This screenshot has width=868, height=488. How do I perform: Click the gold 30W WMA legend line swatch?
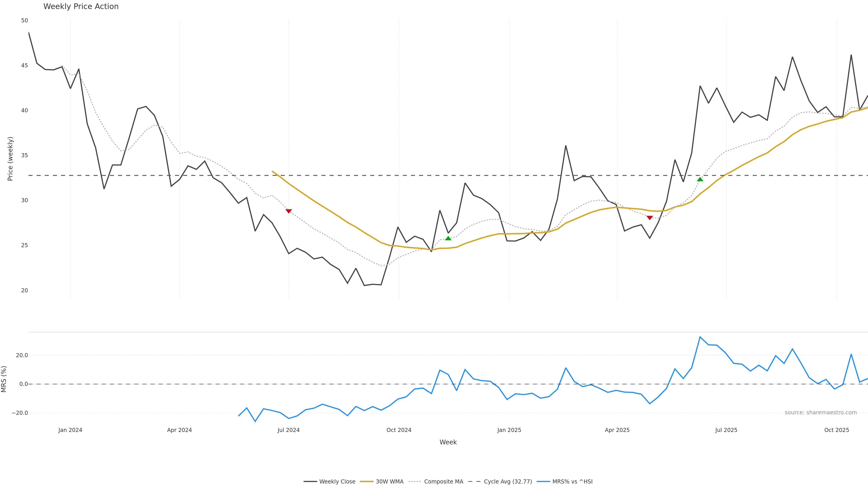tap(367, 482)
